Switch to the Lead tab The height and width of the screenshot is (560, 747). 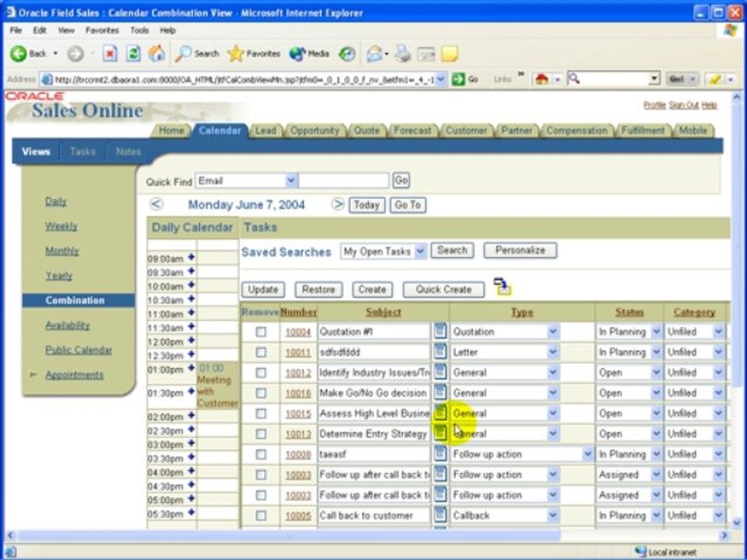[x=265, y=131]
